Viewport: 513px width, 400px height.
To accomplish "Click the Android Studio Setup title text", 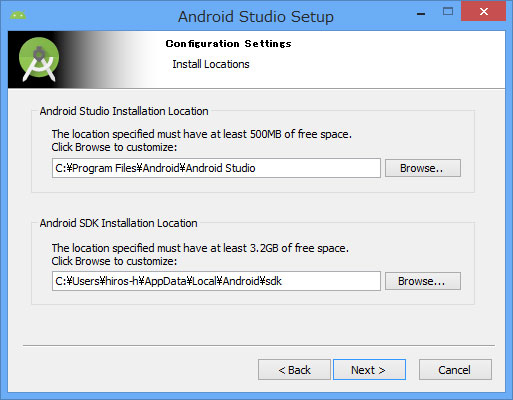I will pos(256,17).
